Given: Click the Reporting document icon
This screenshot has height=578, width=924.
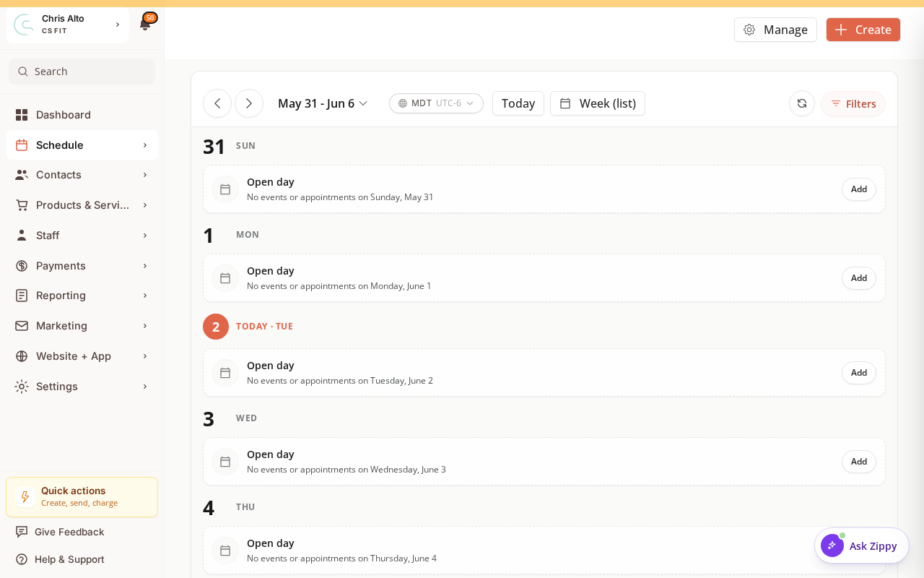Looking at the screenshot, I should click(x=22, y=296).
